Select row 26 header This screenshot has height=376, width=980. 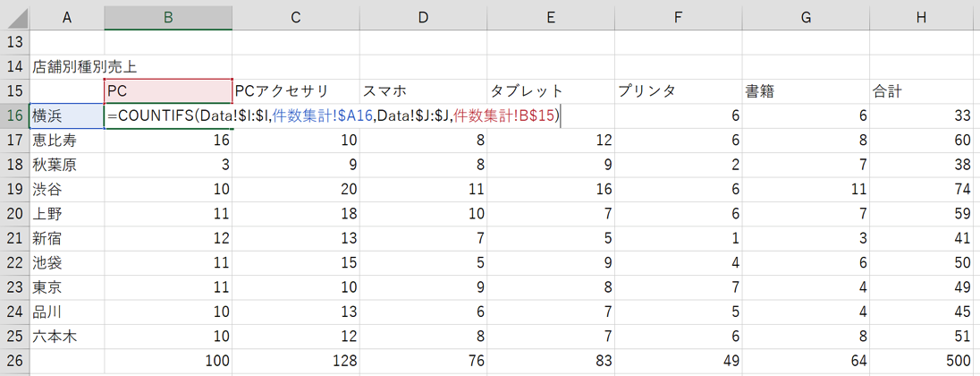15,362
